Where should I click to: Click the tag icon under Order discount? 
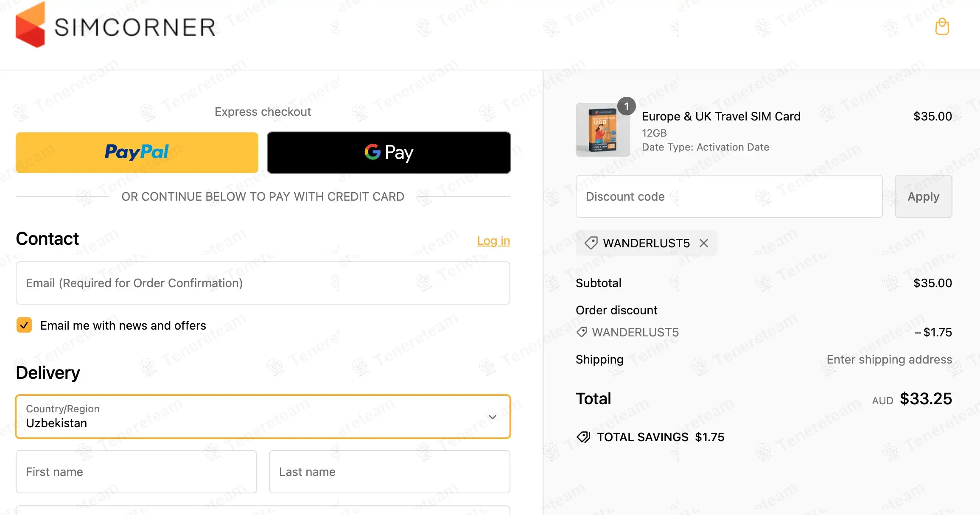tap(582, 332)
